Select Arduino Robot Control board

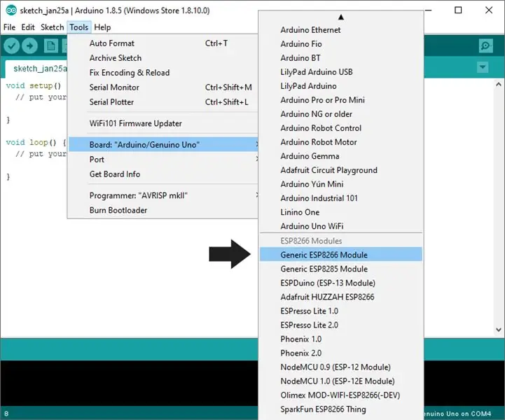[340, 128]
